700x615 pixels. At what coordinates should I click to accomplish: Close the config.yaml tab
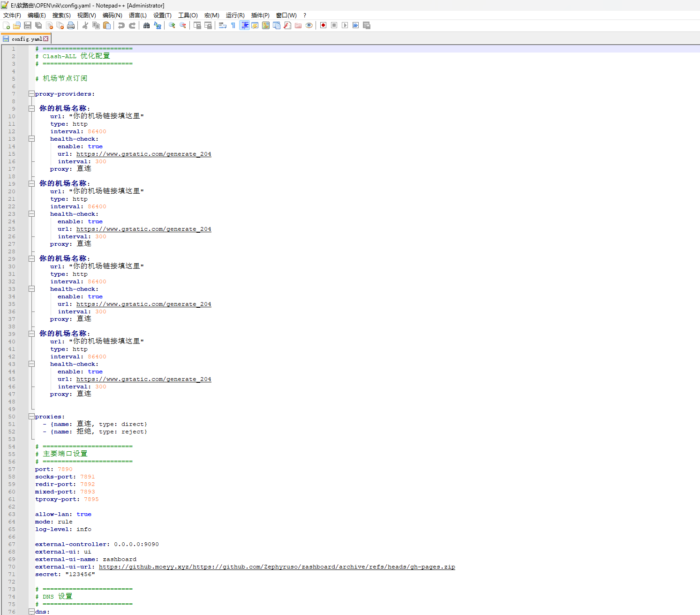(x=46, y=39)
